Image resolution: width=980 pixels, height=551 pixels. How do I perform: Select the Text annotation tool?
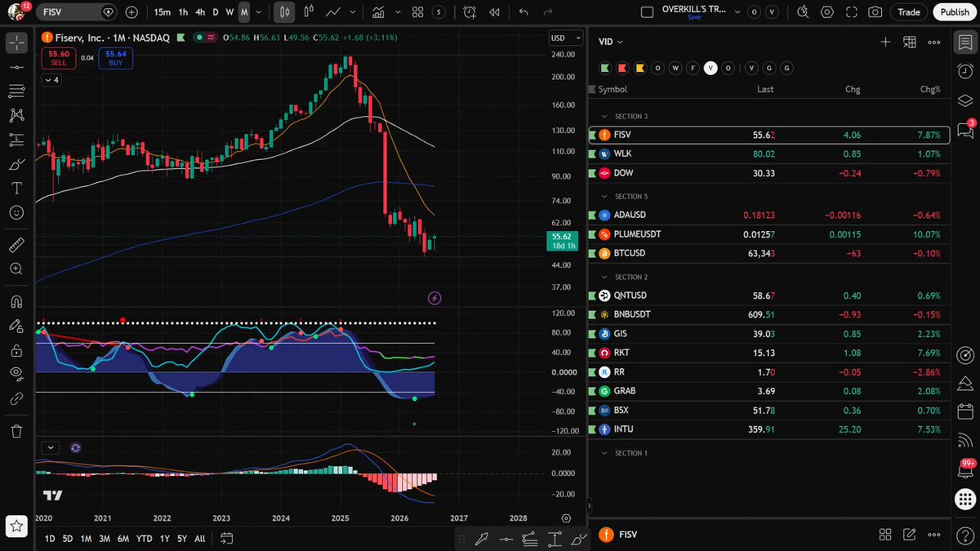pos(16,188)
